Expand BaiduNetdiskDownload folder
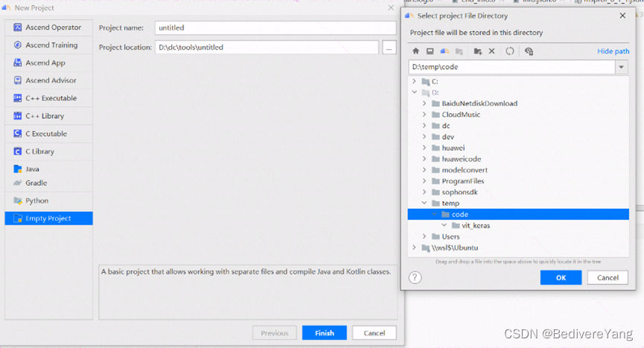 424,103
